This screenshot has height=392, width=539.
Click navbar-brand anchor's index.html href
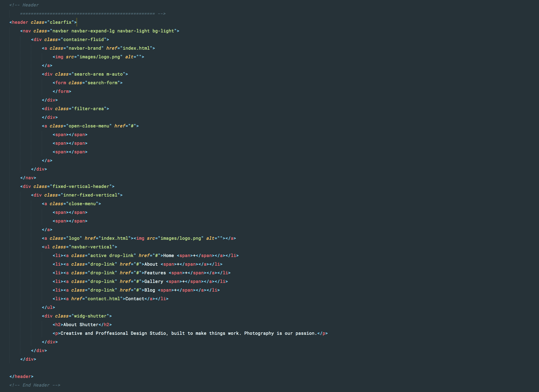click(136, 48)
